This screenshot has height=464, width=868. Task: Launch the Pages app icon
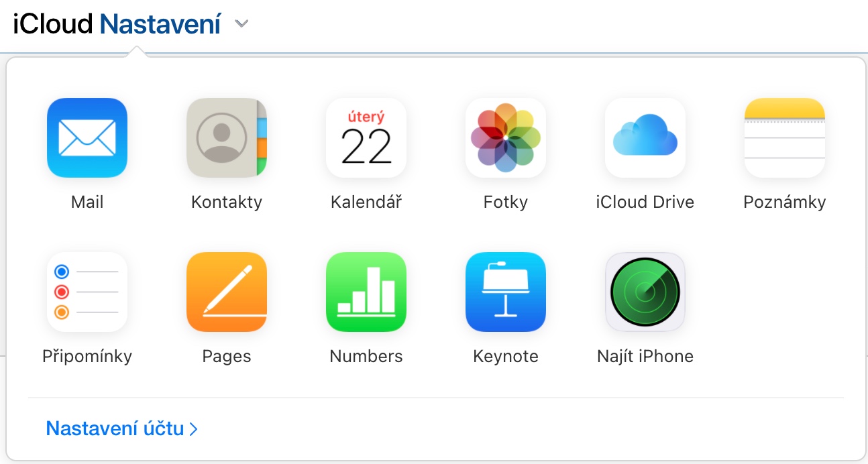[227, 292]
